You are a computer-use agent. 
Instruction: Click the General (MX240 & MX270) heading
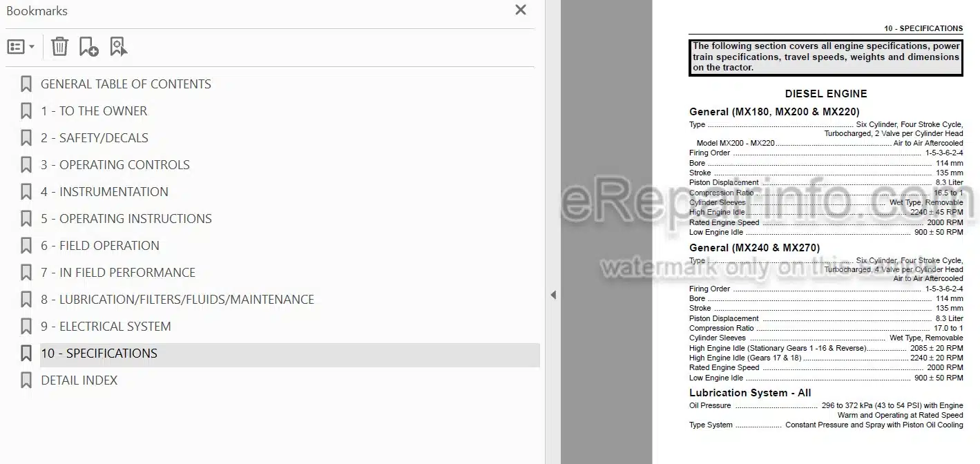[755, 248]
